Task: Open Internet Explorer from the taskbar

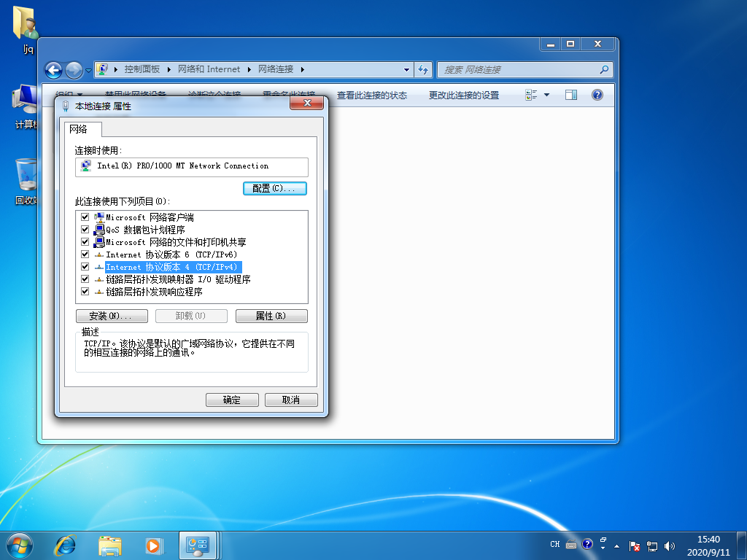Action: 63,545
